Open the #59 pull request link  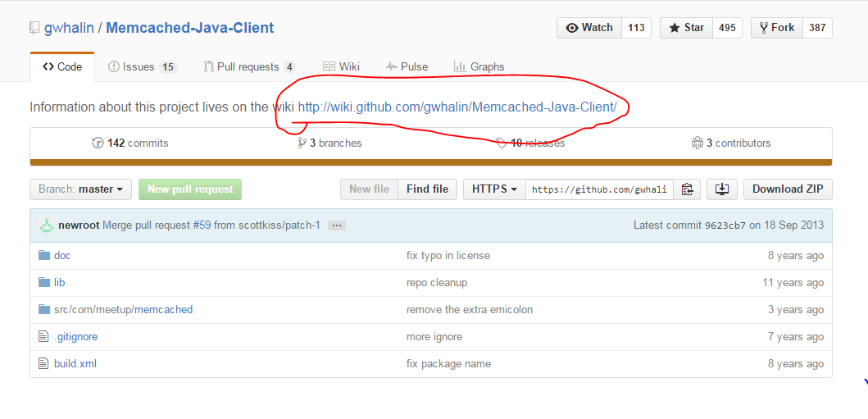202,225
